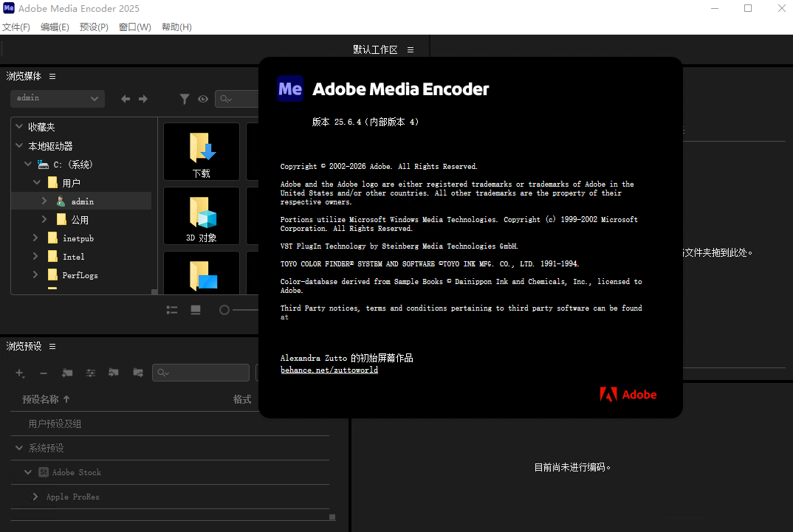The width and height of the screenshot is (793, 532).
Task: Open the 预设(P) menu
Action: click(x=94, y=27)
